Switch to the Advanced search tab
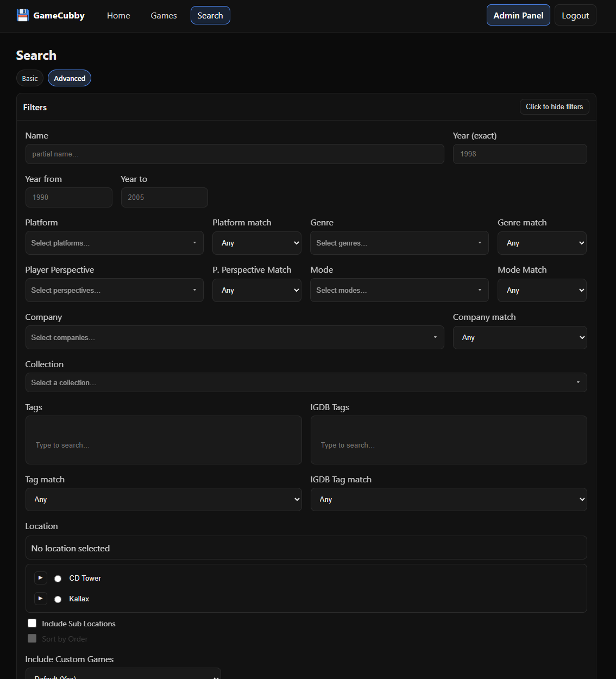This screenshot has height=679, width=616. pos(70,78)
